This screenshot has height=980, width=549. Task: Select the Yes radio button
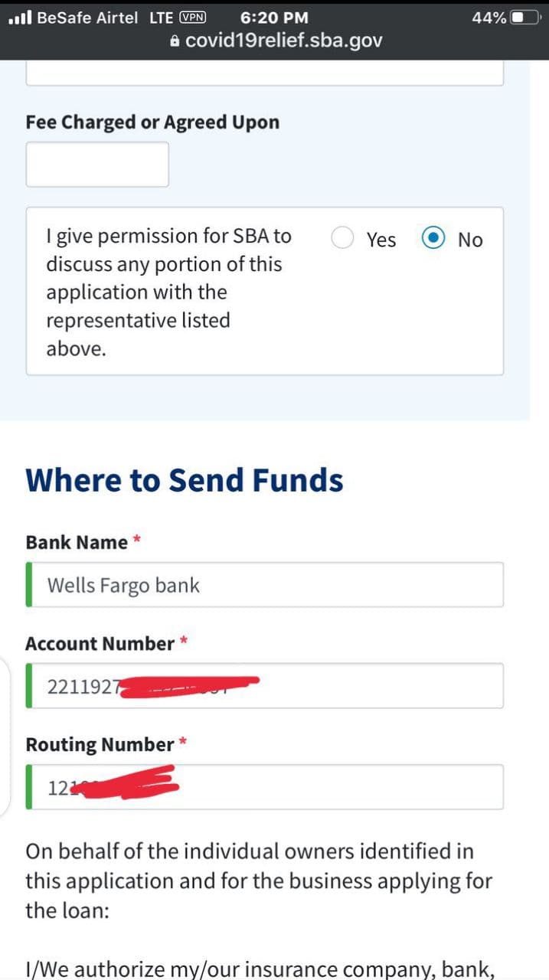tap(342, 238)
